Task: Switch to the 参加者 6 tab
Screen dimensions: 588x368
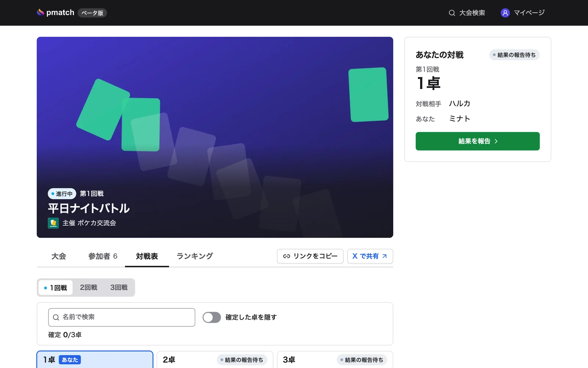Action: point(103,256)
